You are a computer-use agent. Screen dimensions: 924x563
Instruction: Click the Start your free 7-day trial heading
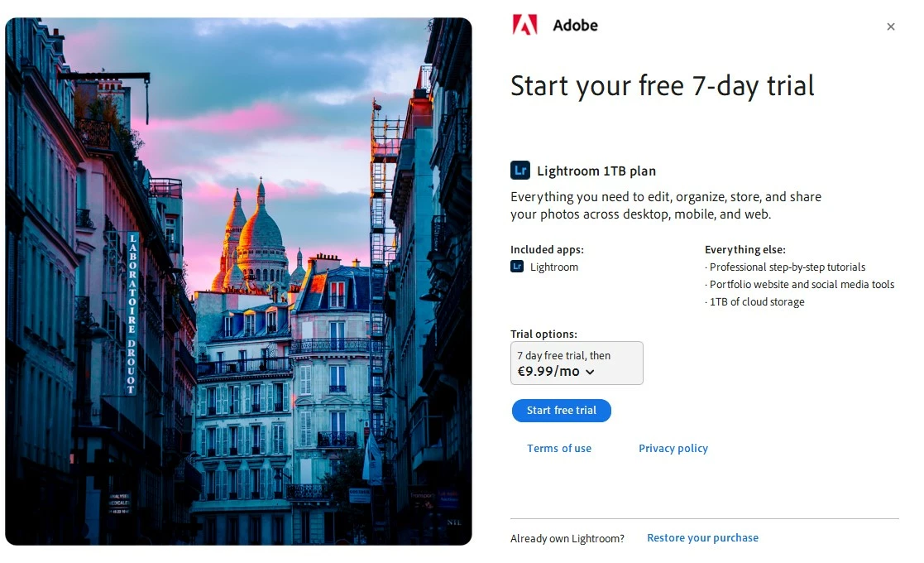pyautogui.click(x=663, y=86)
